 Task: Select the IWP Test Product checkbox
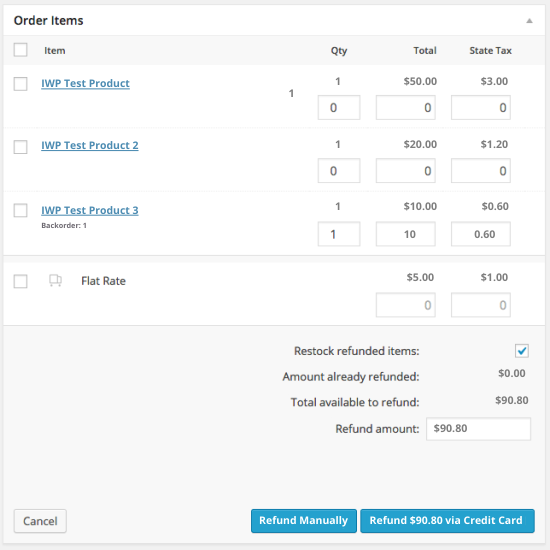20,84
